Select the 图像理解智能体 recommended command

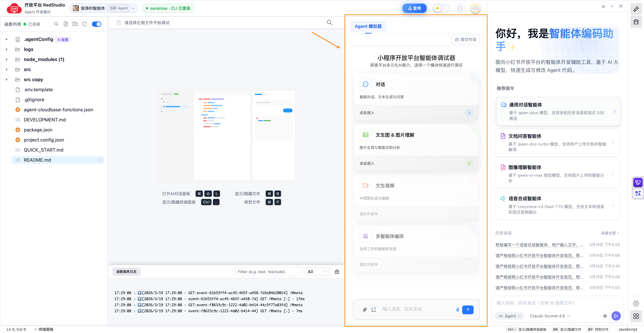(x=557, y=174)
